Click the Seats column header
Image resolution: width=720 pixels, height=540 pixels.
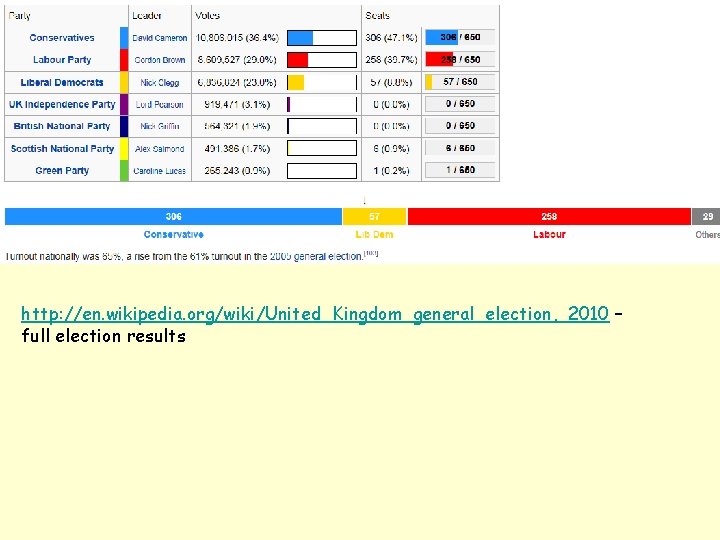tap(377, 16)
